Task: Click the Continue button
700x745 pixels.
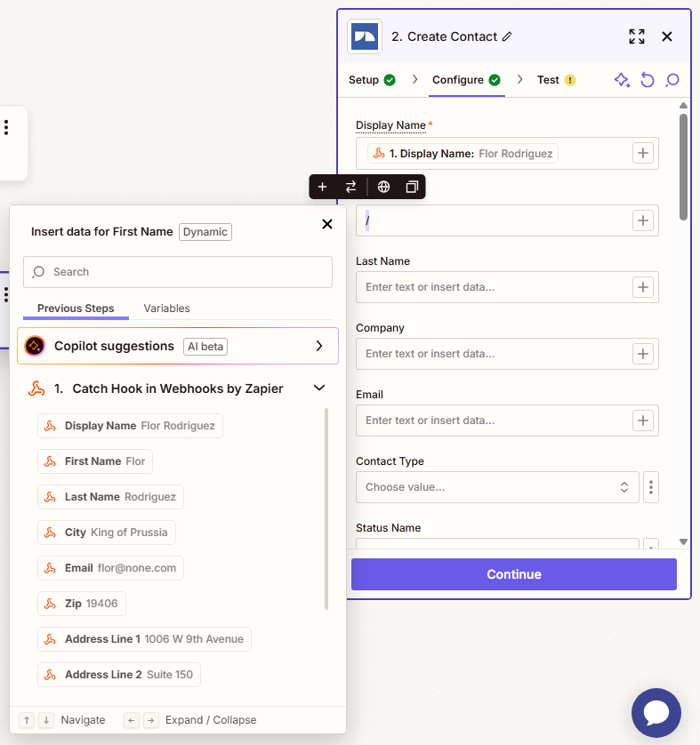Action: [x=514, y=574]
